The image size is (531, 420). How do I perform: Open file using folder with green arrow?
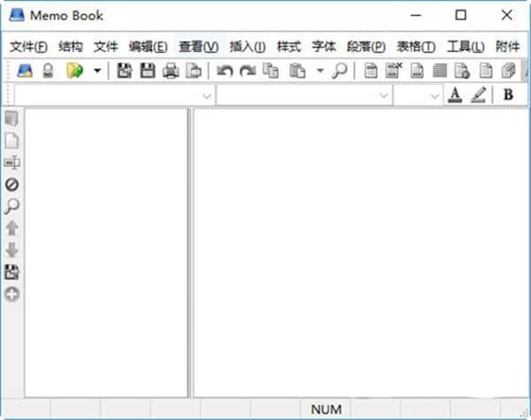point(75,71)
